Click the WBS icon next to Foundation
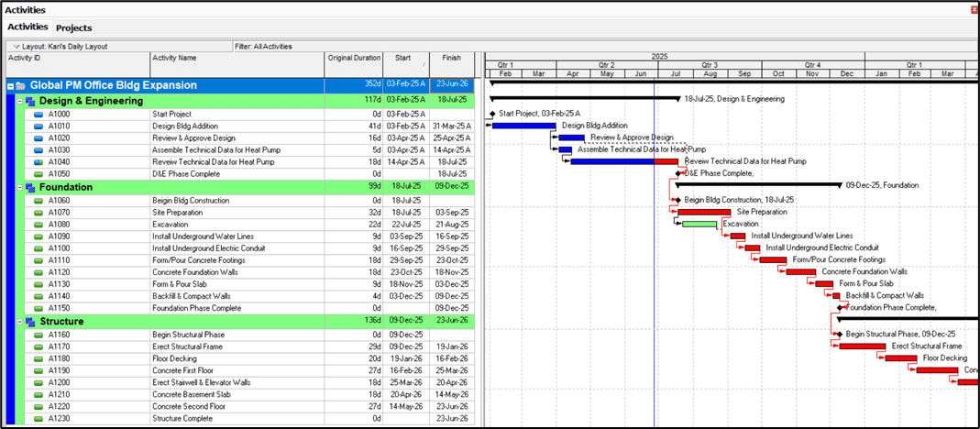Screen dimensions: 980x429 point(29,187)
